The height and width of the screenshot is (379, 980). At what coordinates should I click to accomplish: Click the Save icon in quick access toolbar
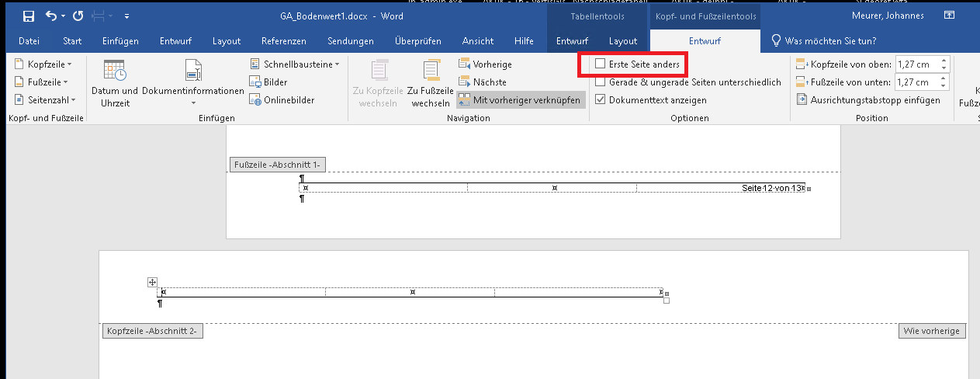(28, 16)
